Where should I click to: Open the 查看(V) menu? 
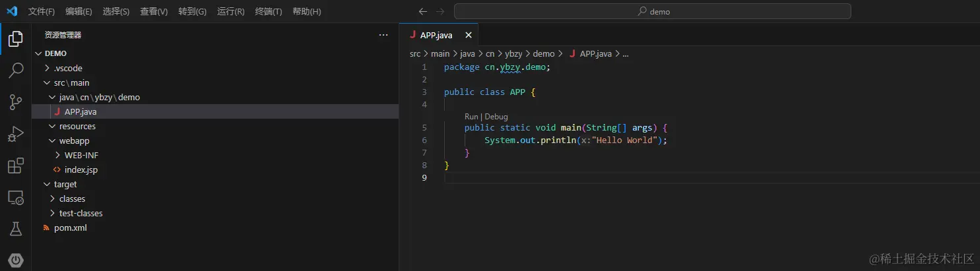click(x=154, y=11)
